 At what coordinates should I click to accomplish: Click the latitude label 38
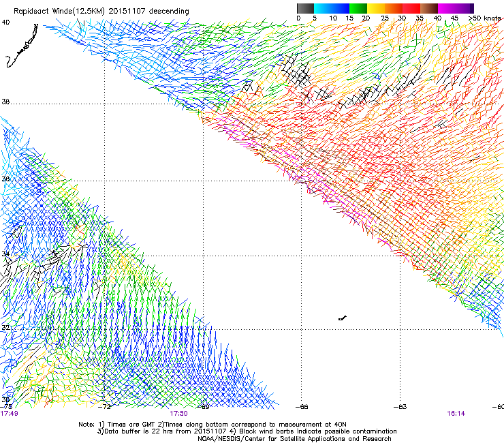pyautogui.click(x=5, y=102)
